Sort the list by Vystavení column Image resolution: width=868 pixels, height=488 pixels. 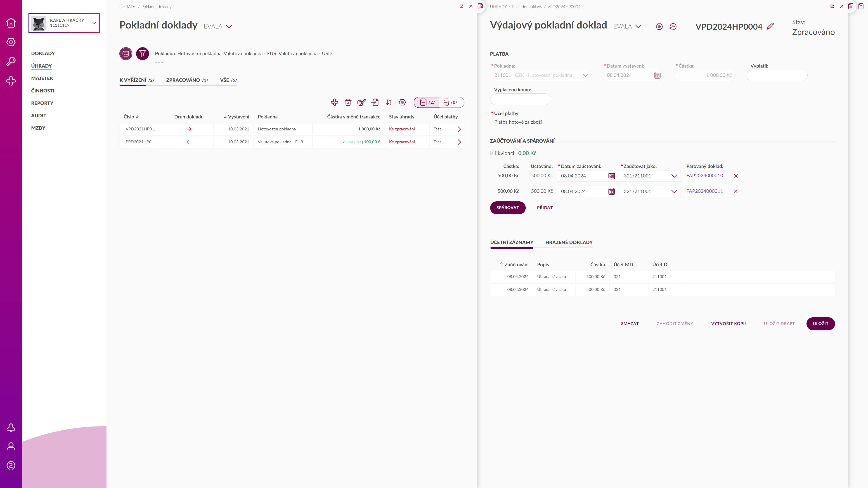pyautogui.click(x=236, y=117)
